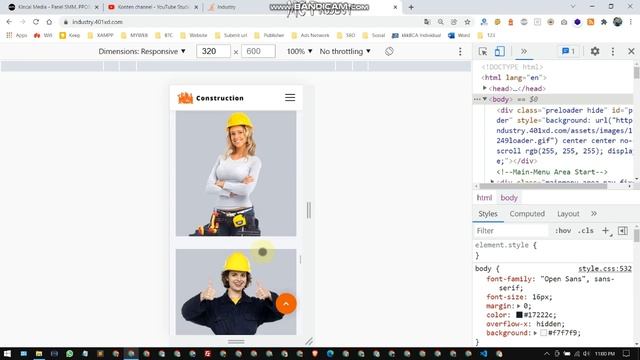Open the Apps shortcut in bookmarks bar

coord(17,36)
